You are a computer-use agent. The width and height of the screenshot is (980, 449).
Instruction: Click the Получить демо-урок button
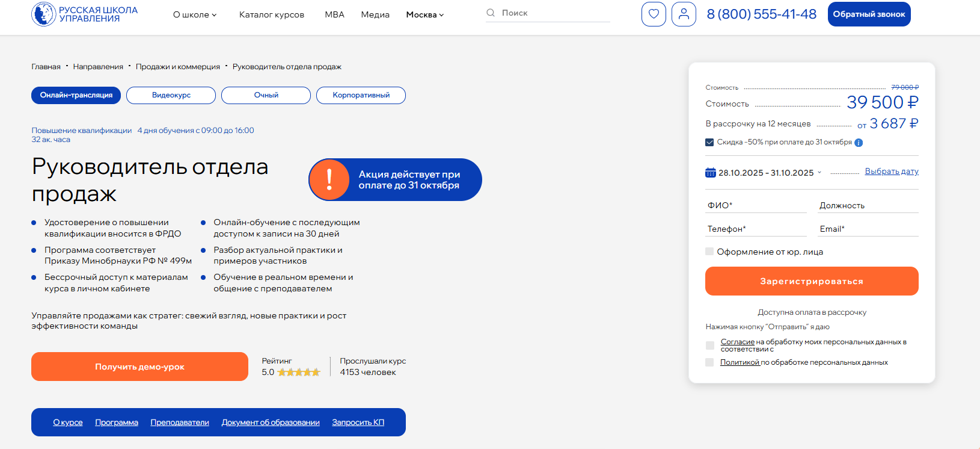(x=139, y=367)
